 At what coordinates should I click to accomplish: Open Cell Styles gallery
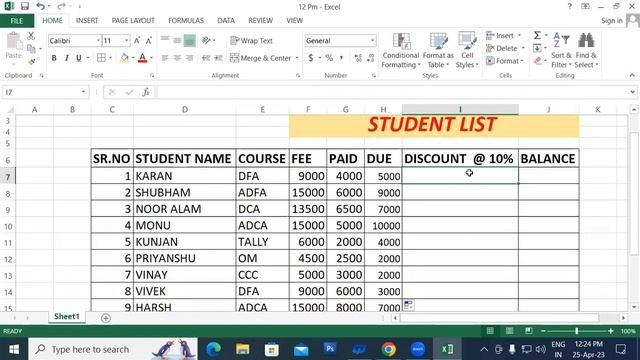coord(467,50)
